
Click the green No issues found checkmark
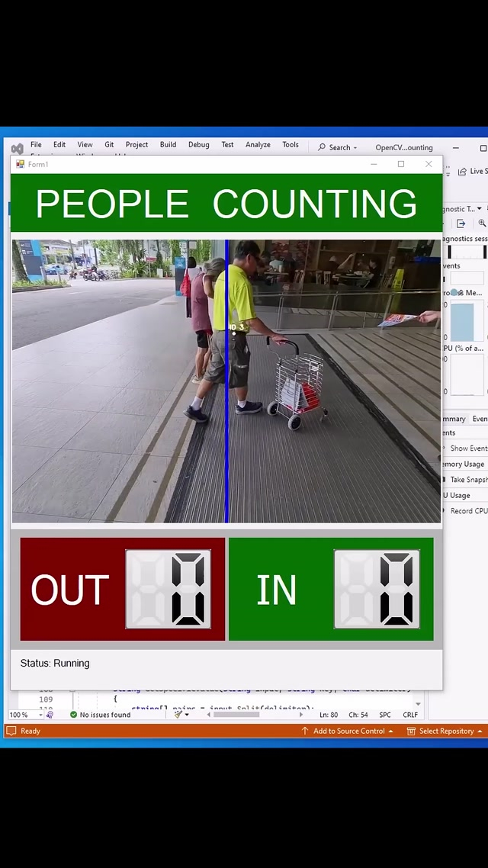[73, 715]
